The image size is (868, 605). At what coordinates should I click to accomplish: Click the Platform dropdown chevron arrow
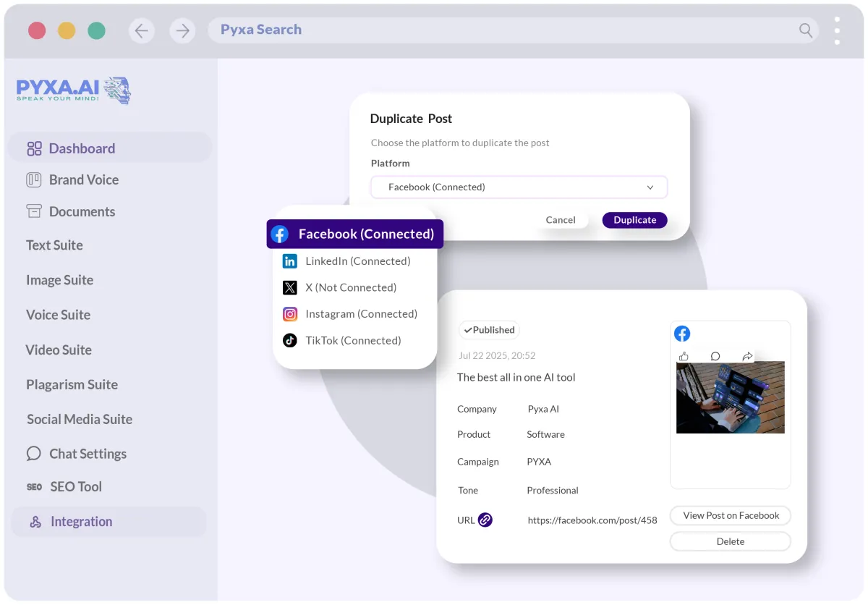coord(650,187)
